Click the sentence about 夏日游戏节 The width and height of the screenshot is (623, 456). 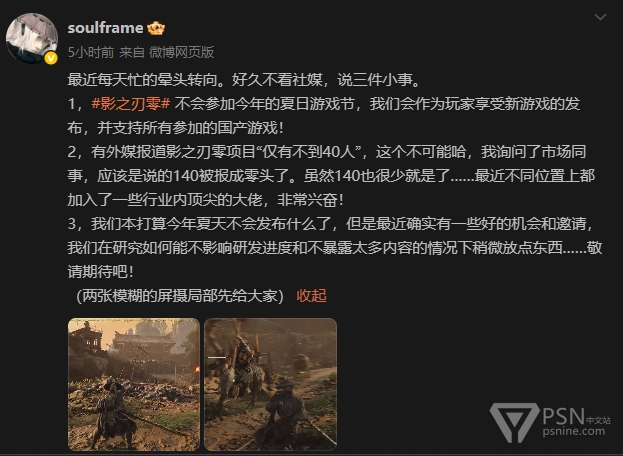click(x=324, y=116)
